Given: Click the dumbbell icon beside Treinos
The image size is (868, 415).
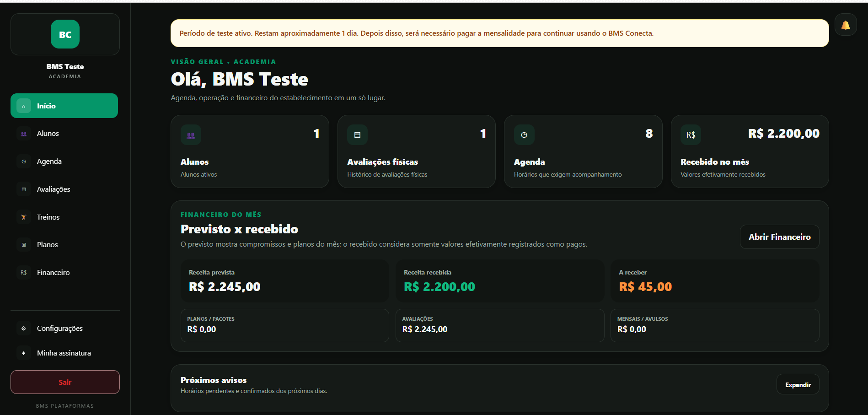Looking at the screenshot, I should click(24, 217).
